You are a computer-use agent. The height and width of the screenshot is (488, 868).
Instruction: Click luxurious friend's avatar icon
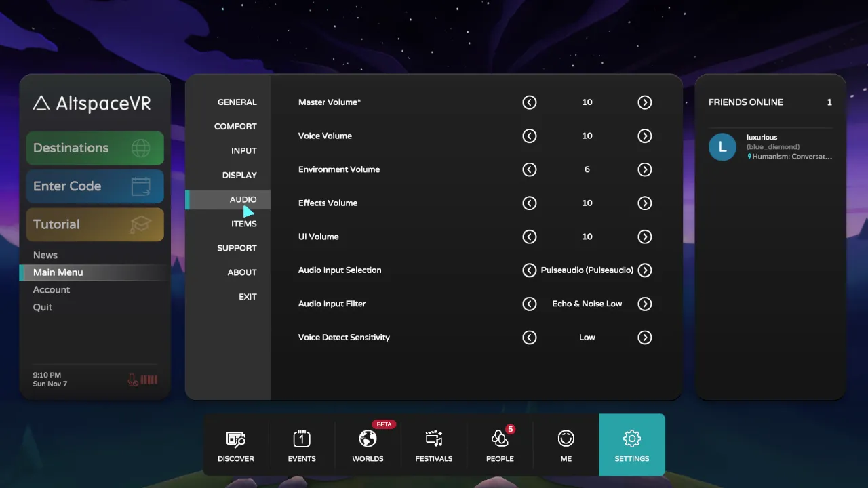tap(722, 146)
